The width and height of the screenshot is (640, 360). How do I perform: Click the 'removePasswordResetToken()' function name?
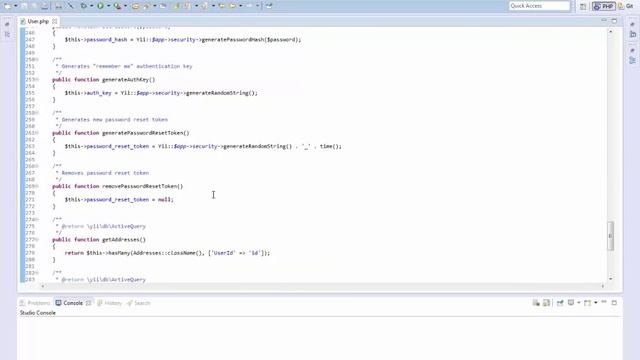pyautogui.click(x=142, y=186)
